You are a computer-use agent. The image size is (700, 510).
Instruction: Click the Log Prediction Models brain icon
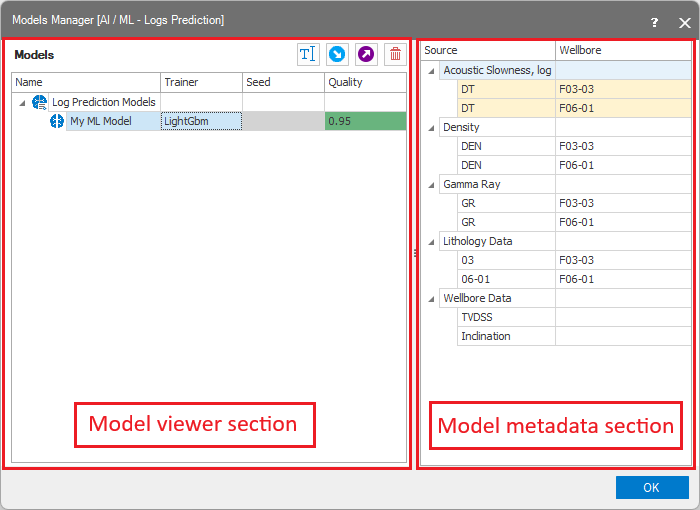[40, 102]
